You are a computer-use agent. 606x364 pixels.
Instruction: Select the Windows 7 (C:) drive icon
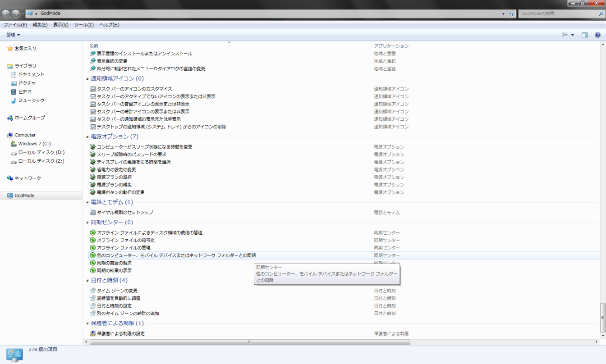coord(14,144)
